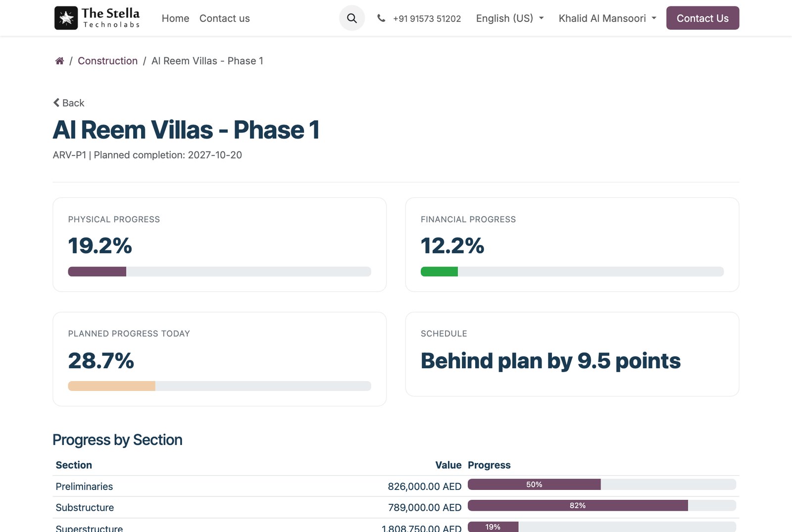The height and width of the screenshot is (532, 792).
Task: Select the Substructure row name
Action: click(85, 508)
